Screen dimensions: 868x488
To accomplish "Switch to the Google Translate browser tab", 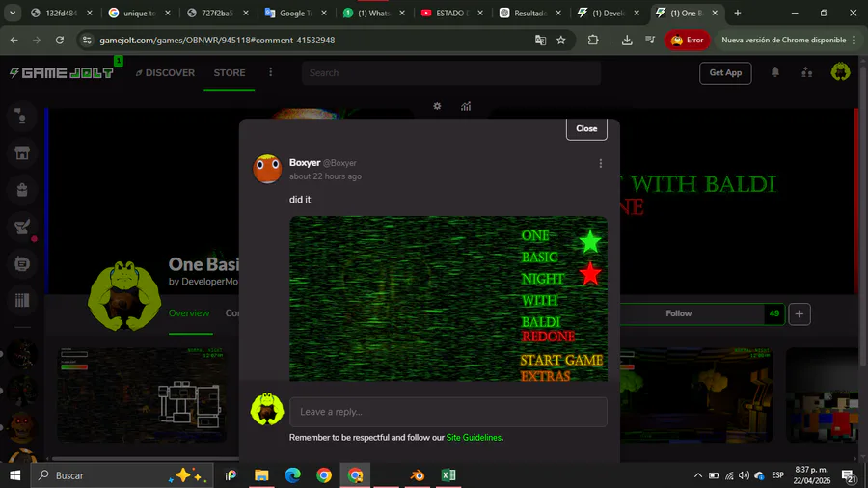I will click(296, 13).
